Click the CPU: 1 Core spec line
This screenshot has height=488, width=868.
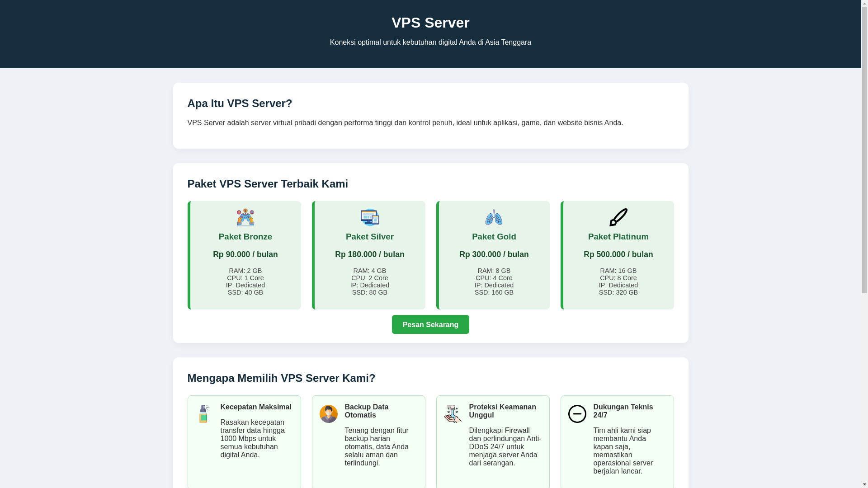[x=245, y=278]
